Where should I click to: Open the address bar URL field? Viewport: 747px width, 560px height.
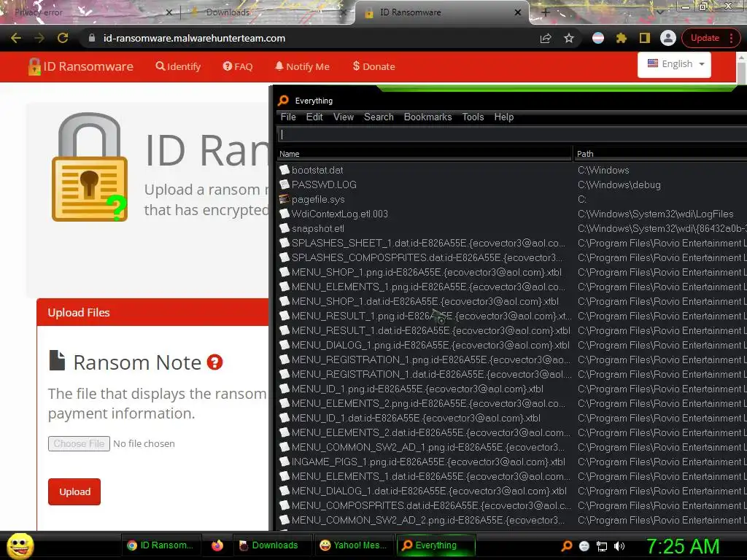click(x=314, y=38)
